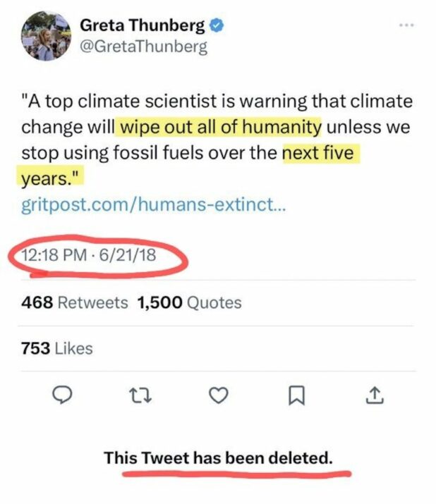Click the "This Tweet has been deleted" notice
Image resolution: width=436 pixels, height=504 pixels.
pyautogui.click(x=218, y=457)
